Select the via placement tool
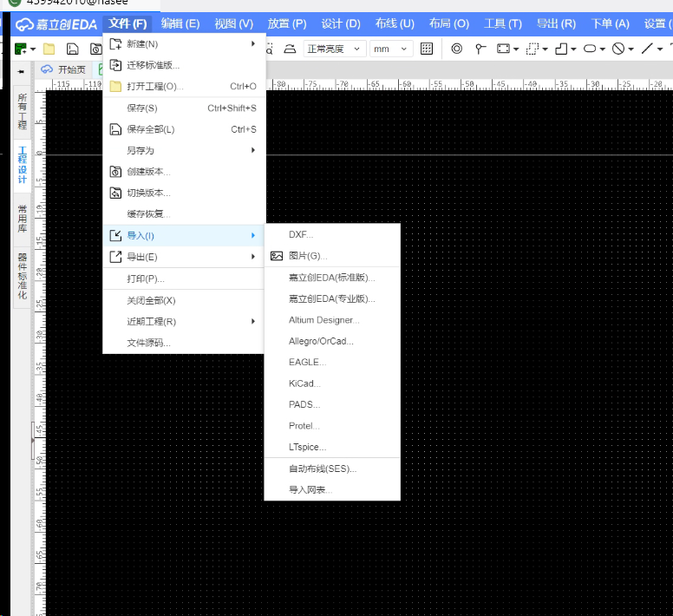 point(457,49)
